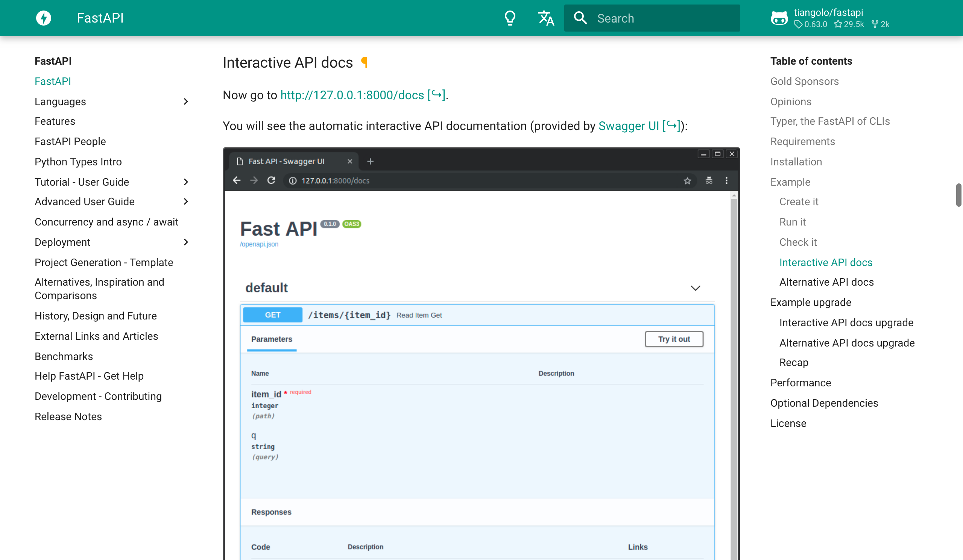
Task: Open the Features page in sidebar
Action: [x=55, y=121]
